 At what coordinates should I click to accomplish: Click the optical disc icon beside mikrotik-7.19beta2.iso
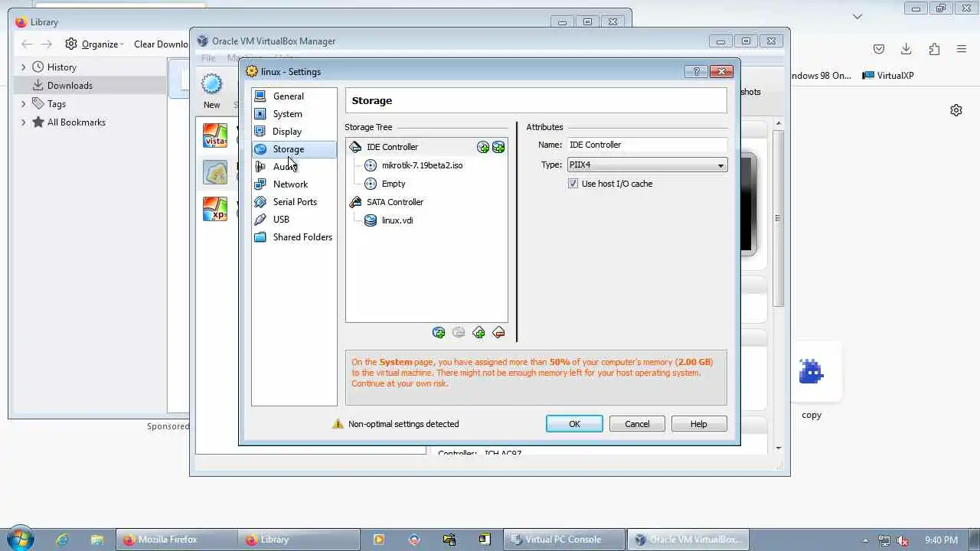[371, 165]
